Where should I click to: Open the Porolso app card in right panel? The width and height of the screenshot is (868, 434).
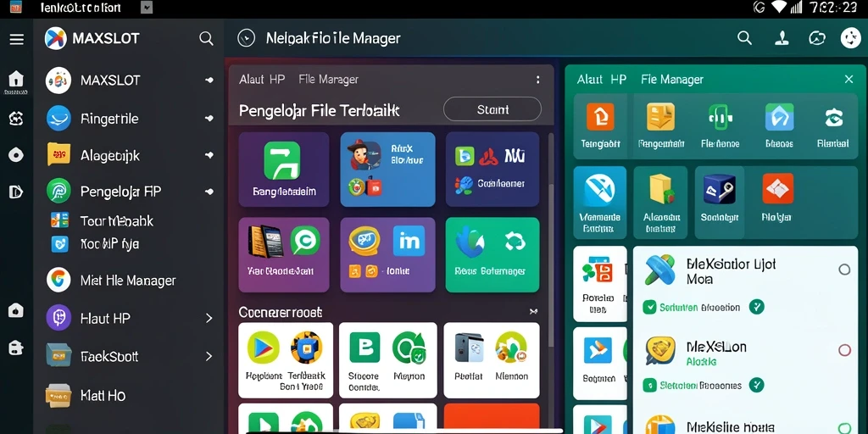click(599, 283)
